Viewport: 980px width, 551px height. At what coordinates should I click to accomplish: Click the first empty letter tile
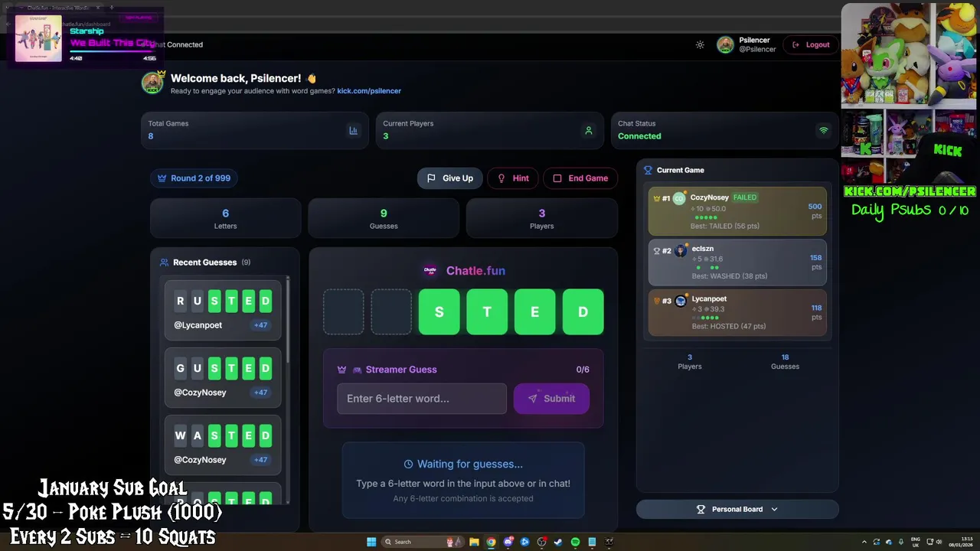point(343,311)
